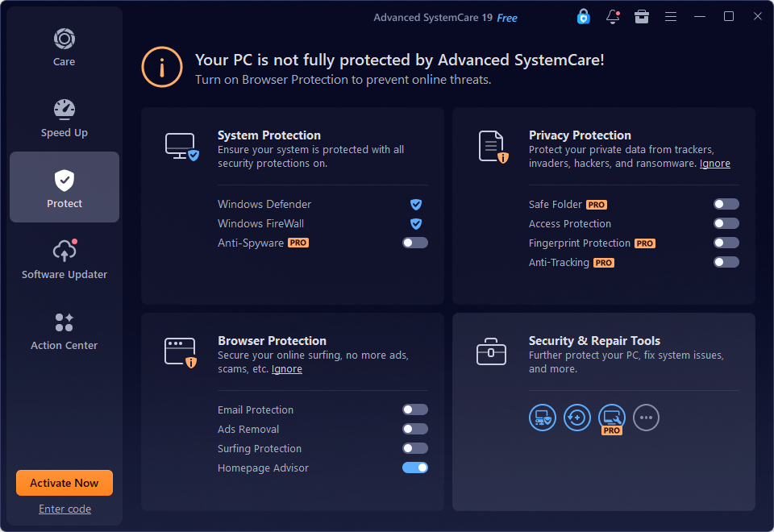Viewport: 774px width, 532px height.
Task: Click the System Protection monitor icon
Action: (181, 147)
